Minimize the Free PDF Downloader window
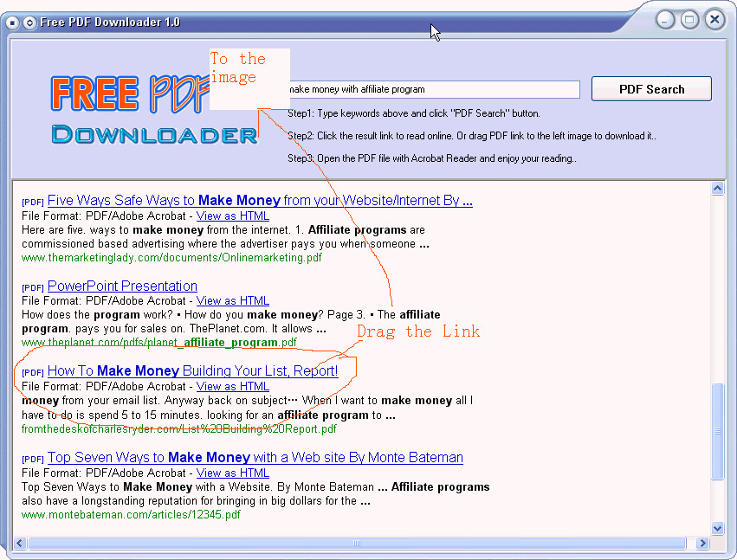The width and height of the screenshot is (737, 560). (x=665, y=20)
